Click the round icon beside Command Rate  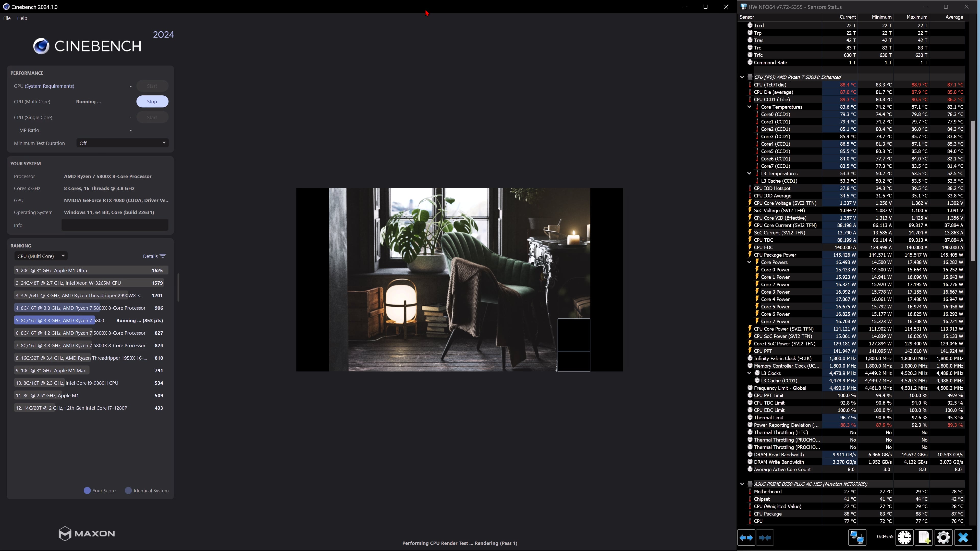(750, 62)
